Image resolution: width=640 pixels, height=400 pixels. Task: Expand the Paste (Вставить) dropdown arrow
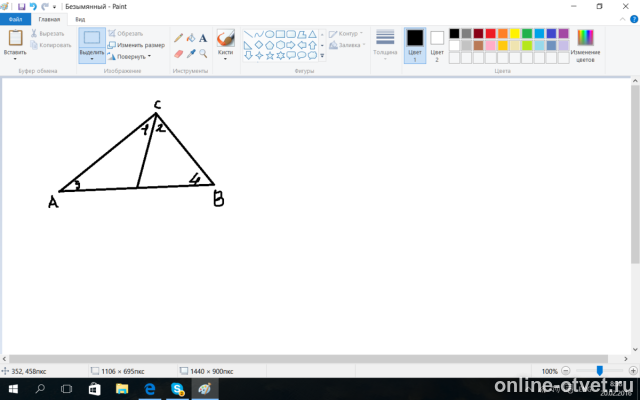tap(15, 59)
